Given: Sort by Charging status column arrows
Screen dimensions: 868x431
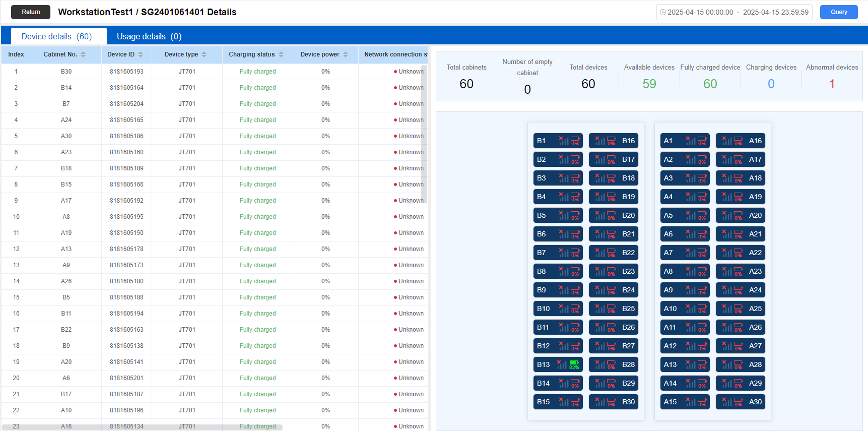Looking at the screenshot, I should point(281,54).
